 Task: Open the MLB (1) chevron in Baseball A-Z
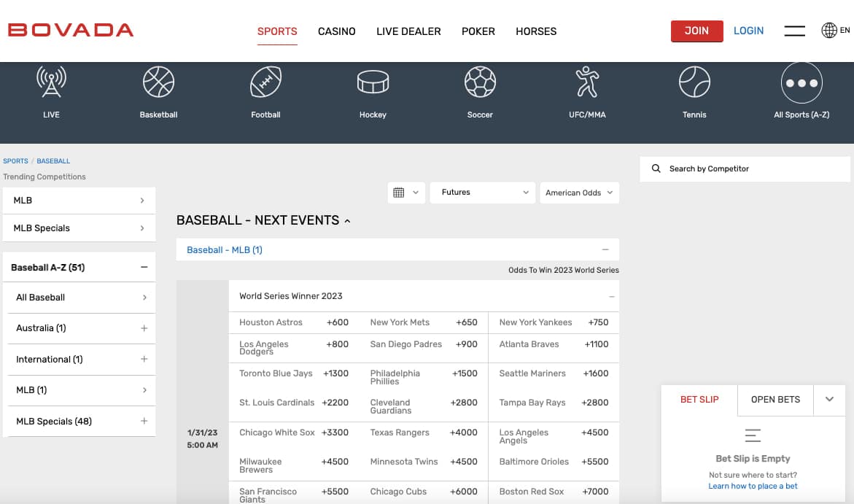click(144, 390)
